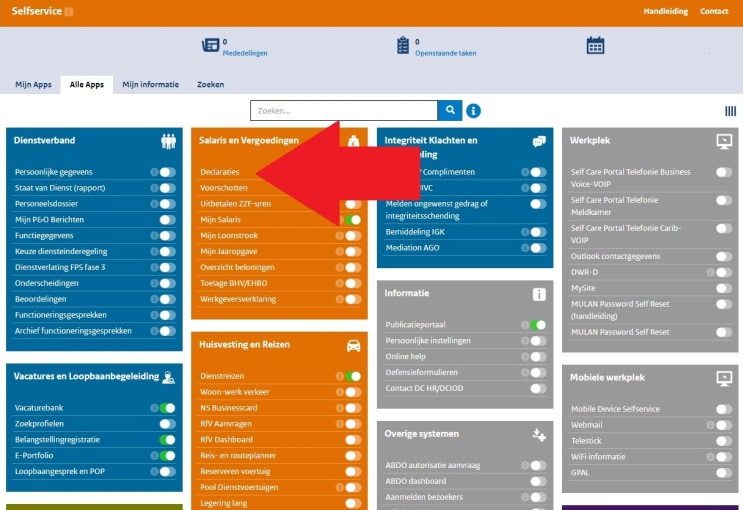Image resolution: width=743 pixels, height=510 pixels.
Task: Enable the NS Businesscard switch
Action: pos(353,408)
